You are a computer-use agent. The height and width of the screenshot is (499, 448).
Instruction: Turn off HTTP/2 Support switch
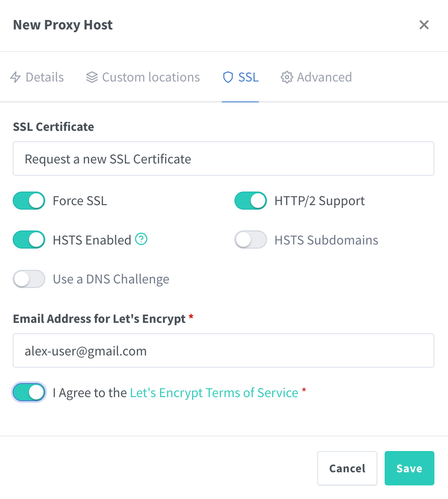251,201
